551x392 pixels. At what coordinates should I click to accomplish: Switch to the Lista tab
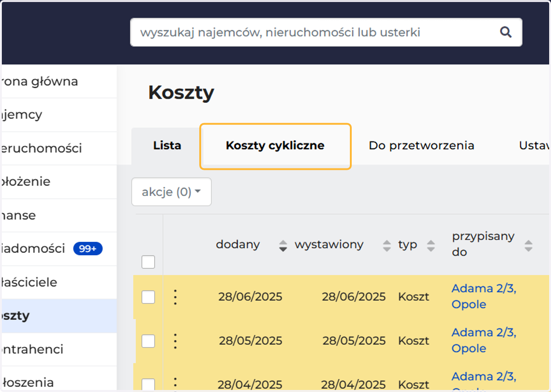[167, 146]
